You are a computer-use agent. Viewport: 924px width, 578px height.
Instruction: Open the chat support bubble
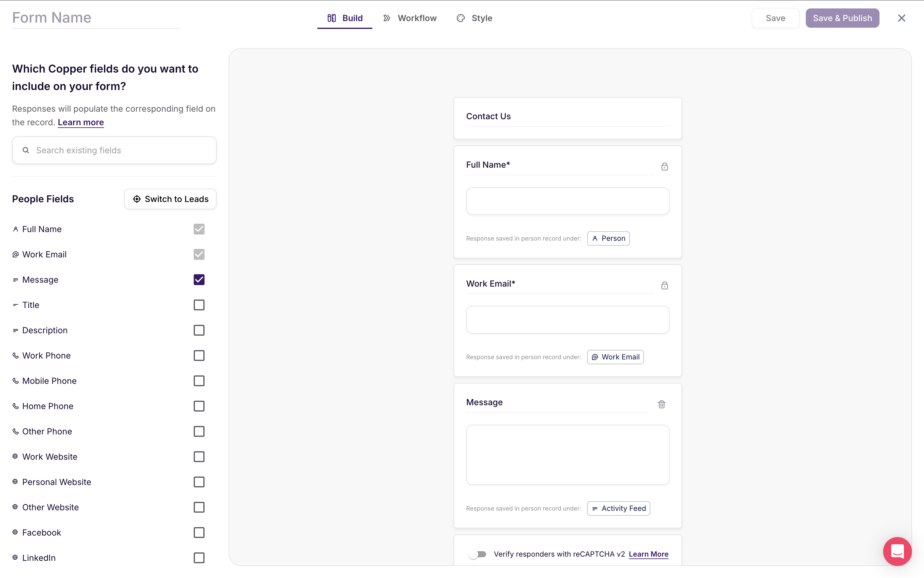[897, 551]
